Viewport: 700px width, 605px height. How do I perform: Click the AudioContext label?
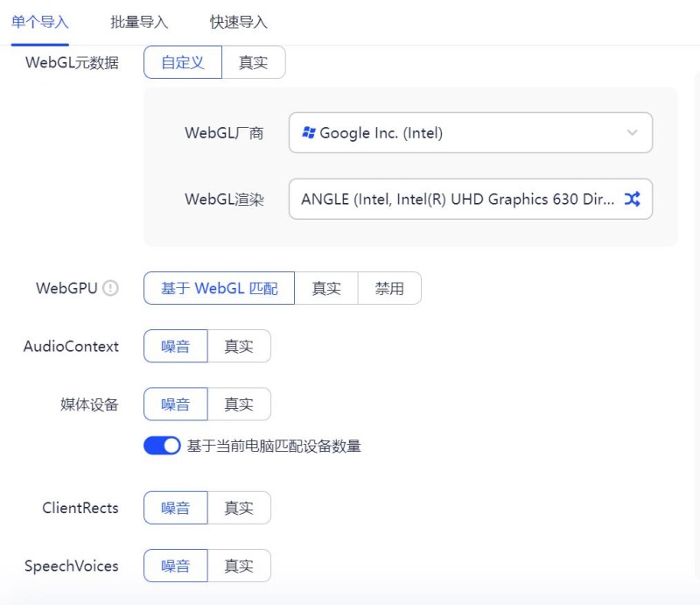[71, 347]
